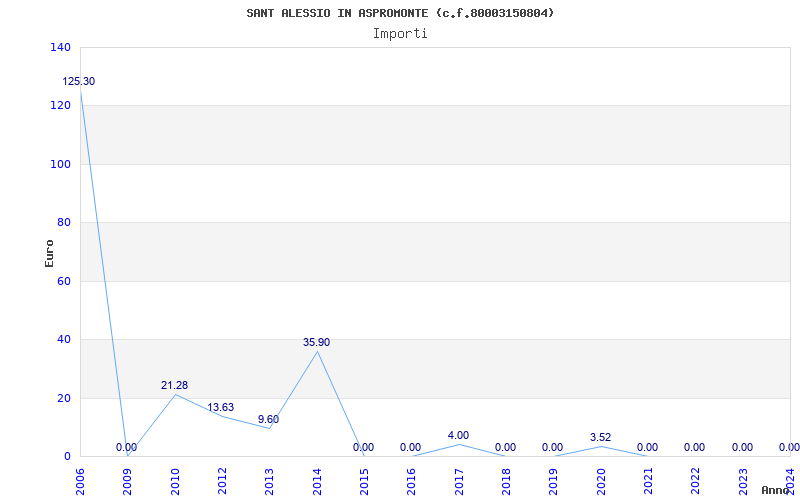Select the 80 y-axis tick

pyautogui.click(x=63, y=222)
